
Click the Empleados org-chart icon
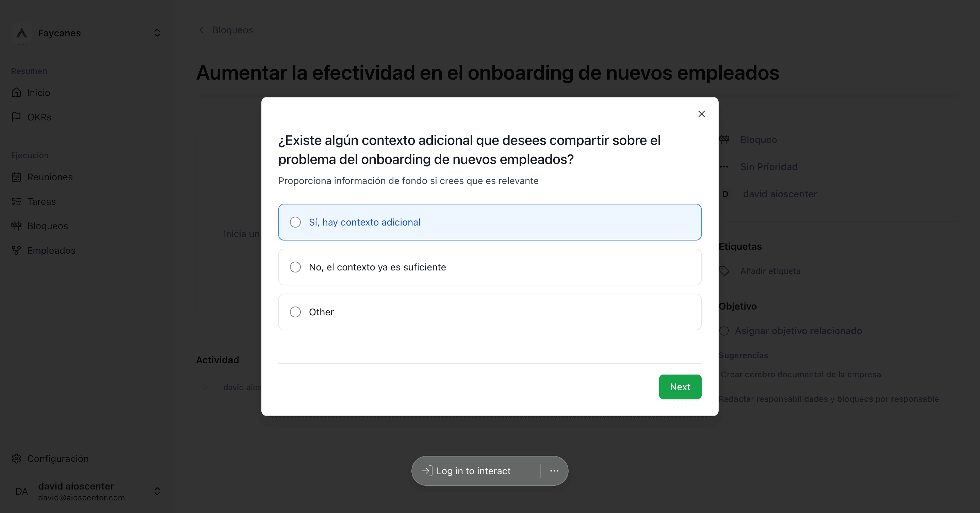(x=16, y=250)
